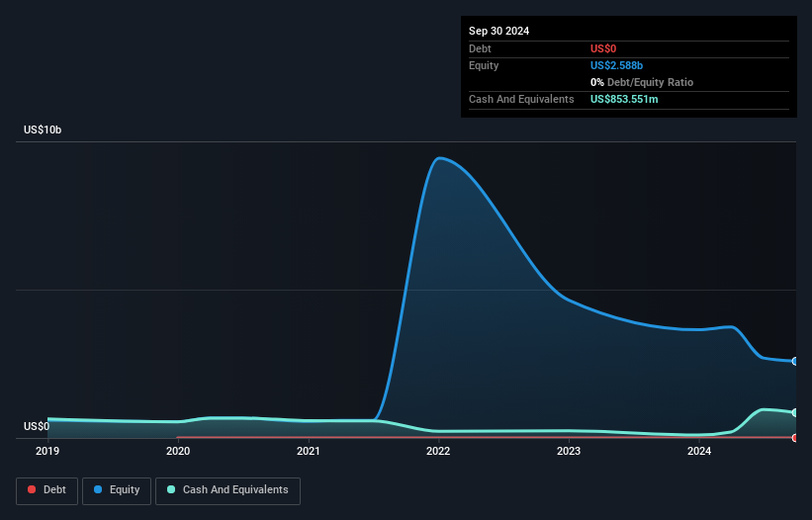Viewport: 812px width, 520px height.
Task: Select the 2021 x-axis label
Action: point(309,451)
